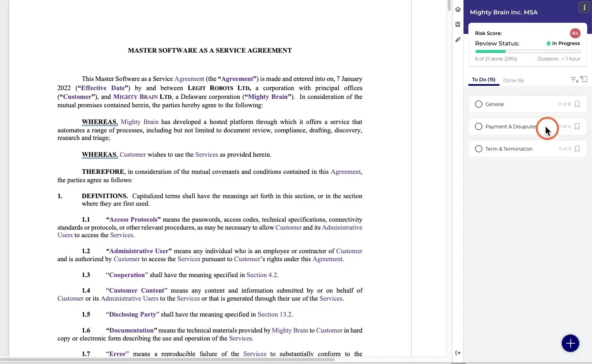Click the blue plus add button
Screen dimensions: 592x364
(x=570, y=343)
